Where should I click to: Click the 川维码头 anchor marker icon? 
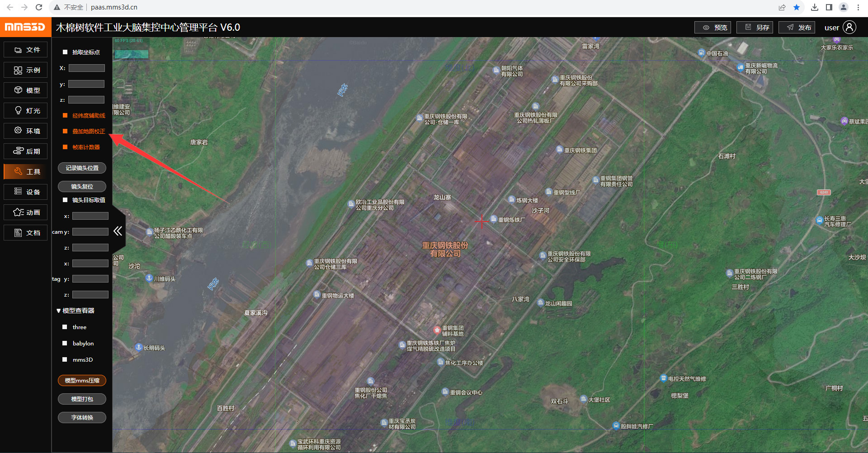click(x=149, y=278)
